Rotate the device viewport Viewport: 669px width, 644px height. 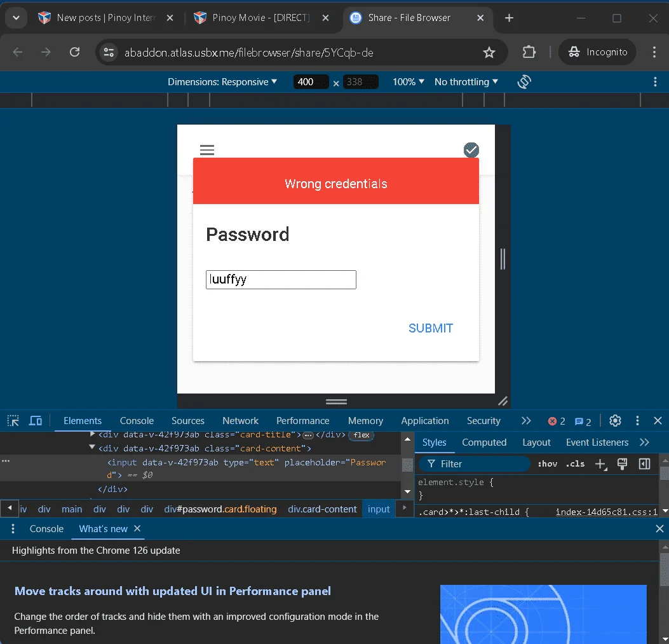tap(524, 81)
